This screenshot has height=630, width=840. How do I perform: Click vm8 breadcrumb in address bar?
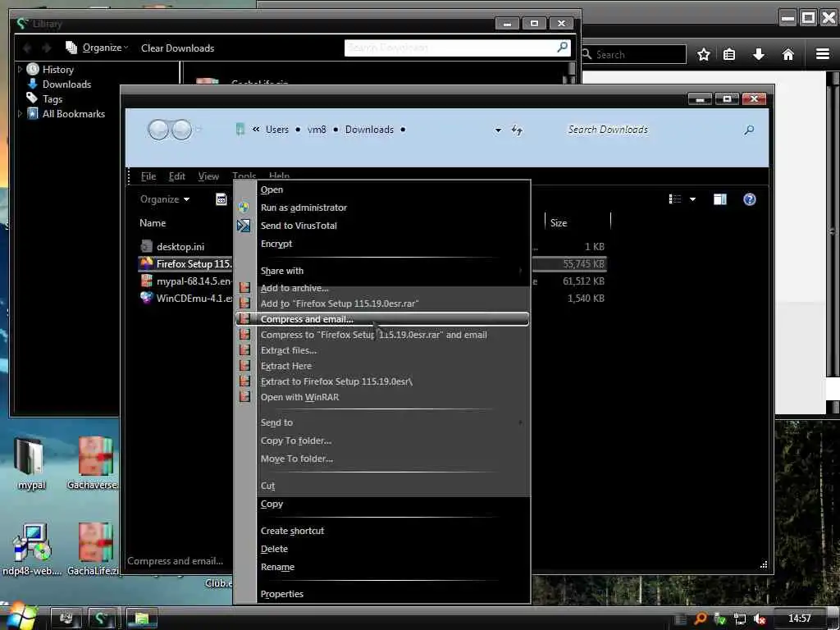pyautogui.click(x=317, y=130)
